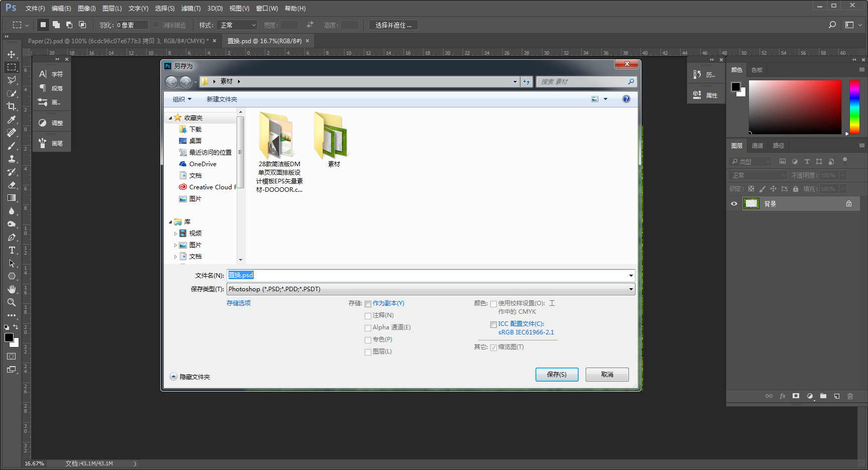Viewport: 868px width, 470px height.
Task: Open the save file type dropdown
Action: [x=631, y=289]
